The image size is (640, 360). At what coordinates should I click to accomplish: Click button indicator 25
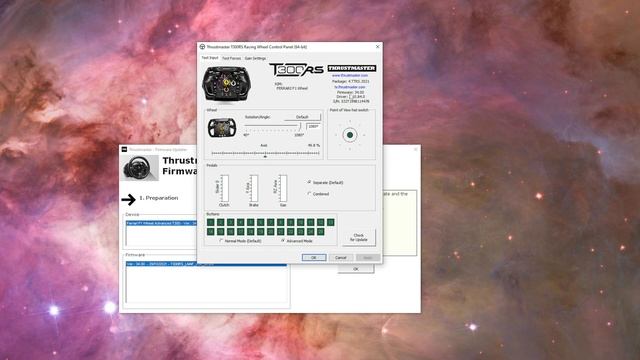tap(320, 231)
